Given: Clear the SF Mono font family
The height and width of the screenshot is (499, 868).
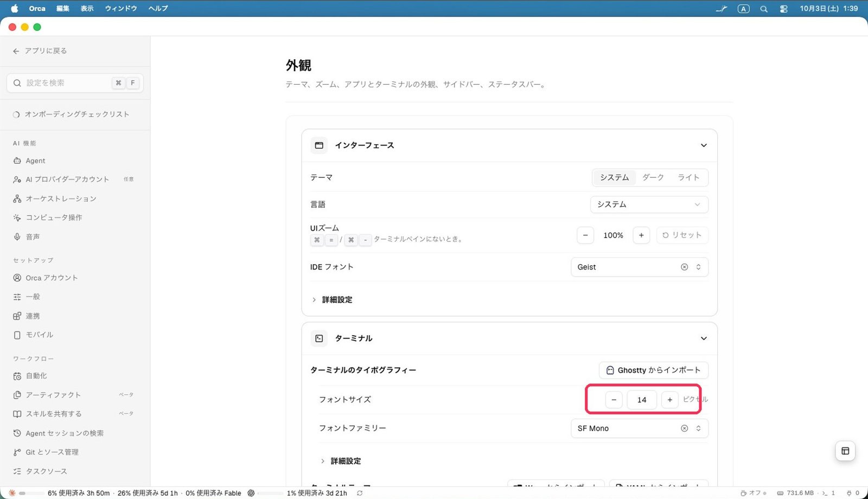Looking at the screenshot, I should [x=684, y=428].
